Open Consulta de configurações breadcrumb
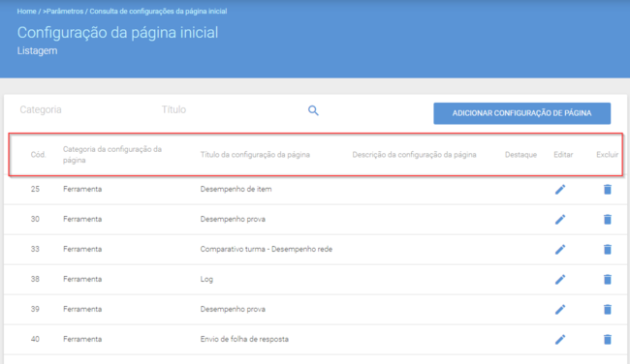The height and width of the screenshot is (364, 630). pos(158,12)
